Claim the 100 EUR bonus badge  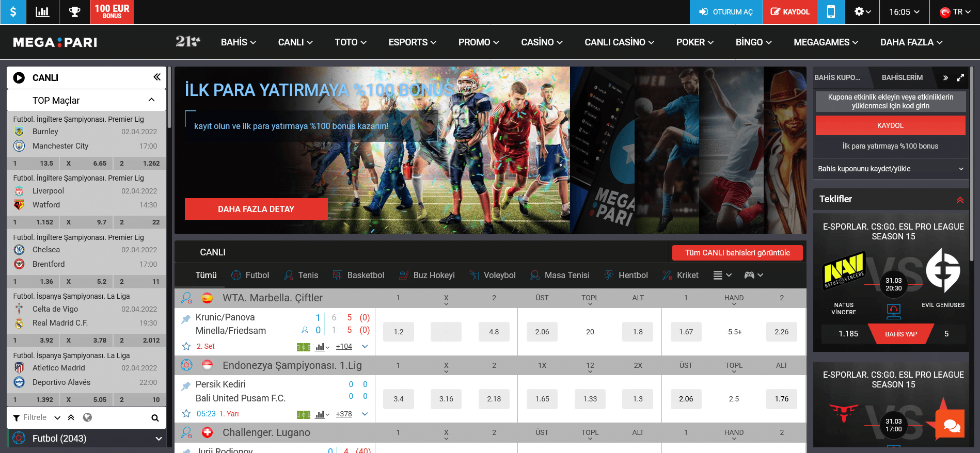(x=112, y=12)
